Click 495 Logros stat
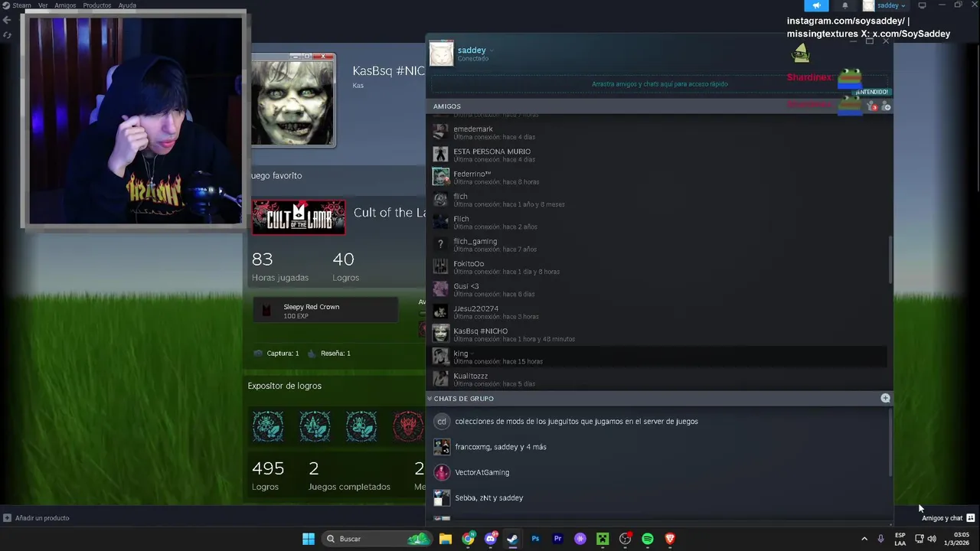 click(268, 475)
